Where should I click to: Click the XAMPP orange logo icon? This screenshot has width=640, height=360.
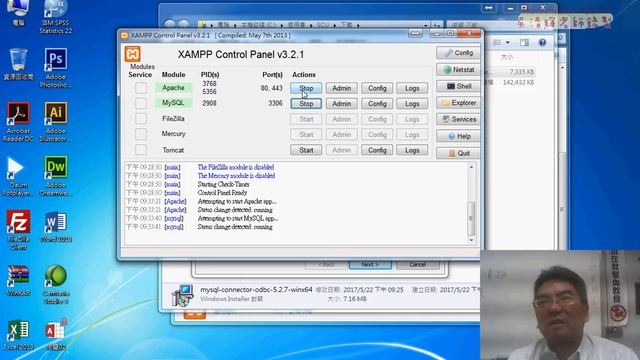pos(133,54)
